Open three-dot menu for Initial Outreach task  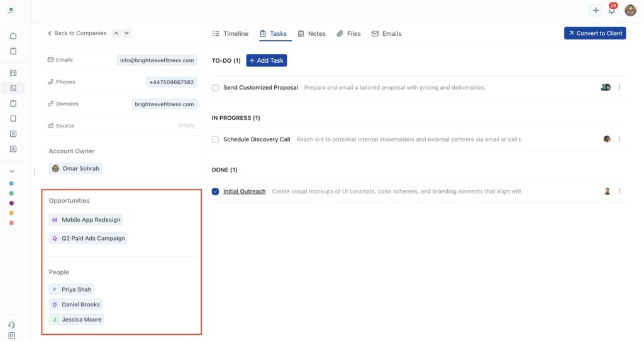[x=619, y=192]
